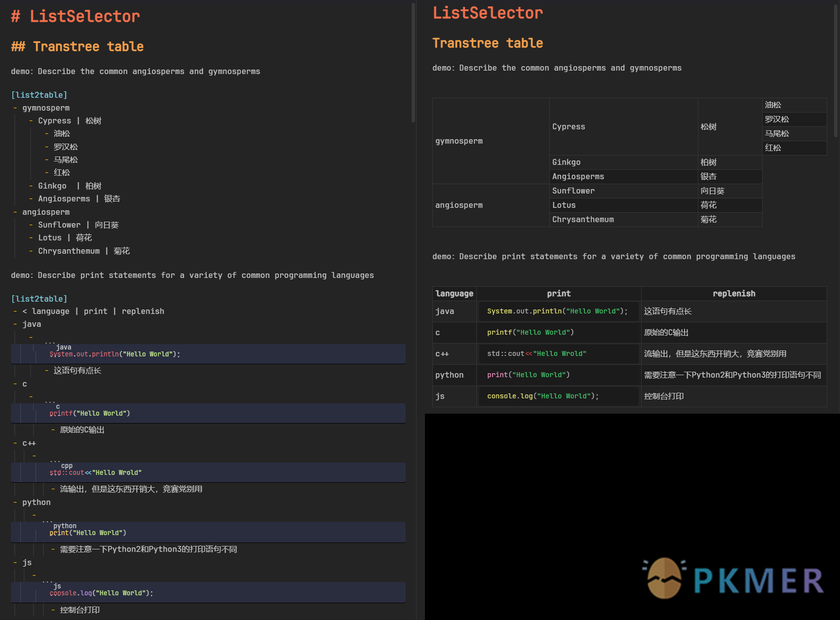Click the System.out.println code block in preview
The width and height of the screenshot is (840, 620).
558,311
